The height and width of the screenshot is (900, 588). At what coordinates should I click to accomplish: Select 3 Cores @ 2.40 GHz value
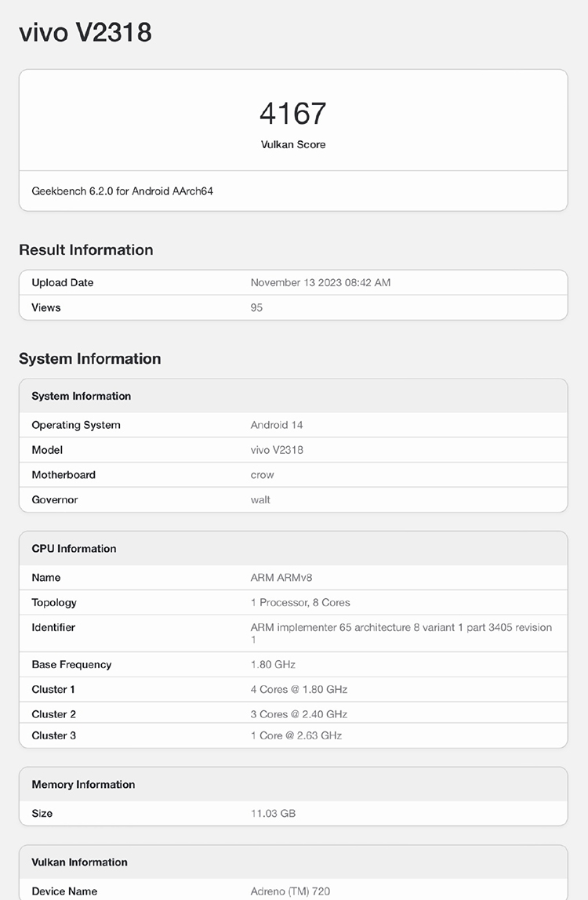(x=299, y=715)
